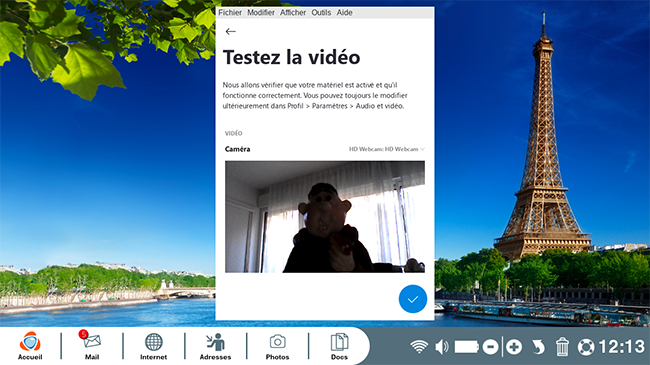Launch the Internet browser icon

click(x=153, y=346)
